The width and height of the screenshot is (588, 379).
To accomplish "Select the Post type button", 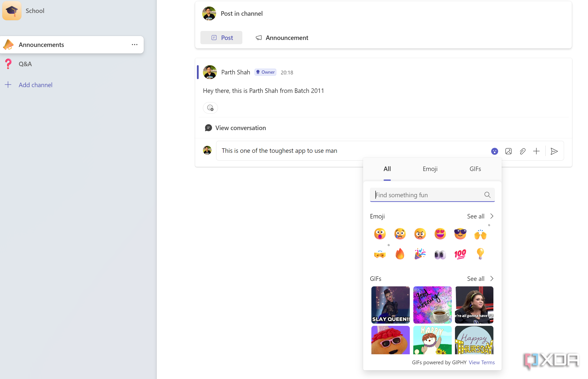I will pyautogui.click(x=221, y=38).
